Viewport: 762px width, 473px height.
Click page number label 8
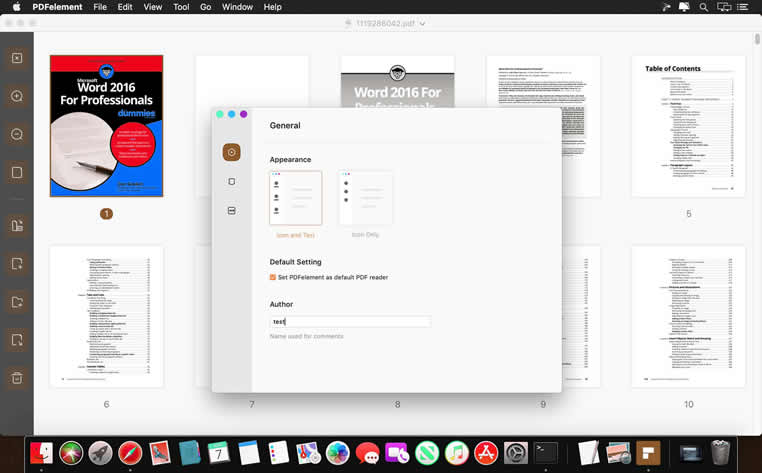[x=398, y=404]
